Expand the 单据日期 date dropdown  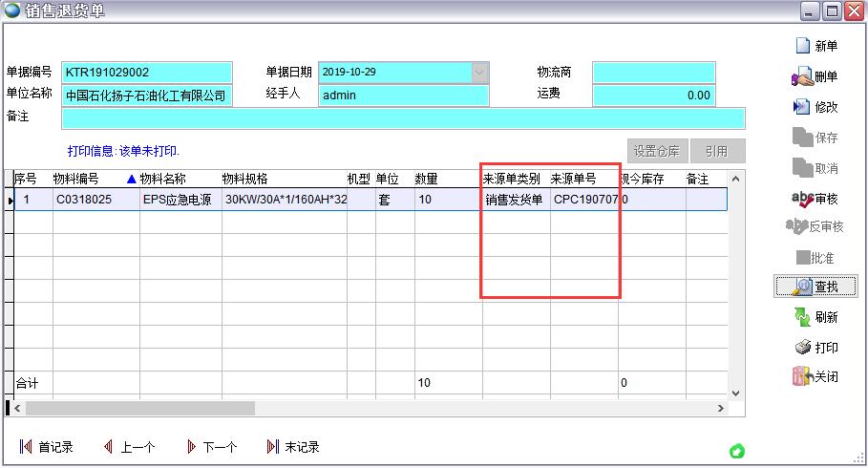point(479,72)
